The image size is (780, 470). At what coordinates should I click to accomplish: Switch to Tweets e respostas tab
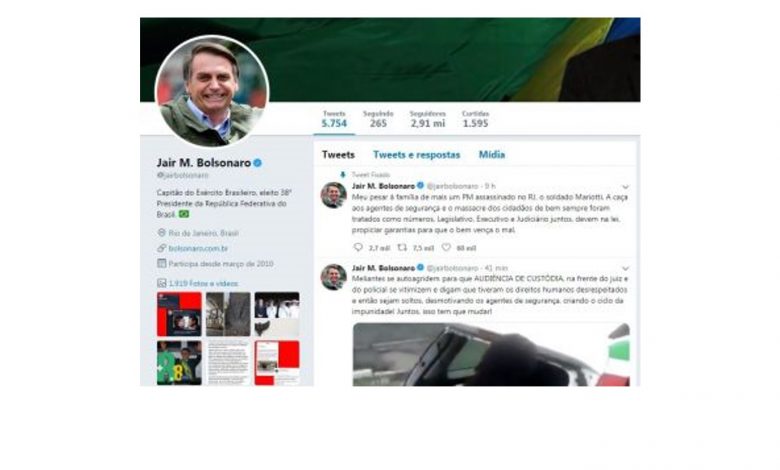click(x=416, y=155)
